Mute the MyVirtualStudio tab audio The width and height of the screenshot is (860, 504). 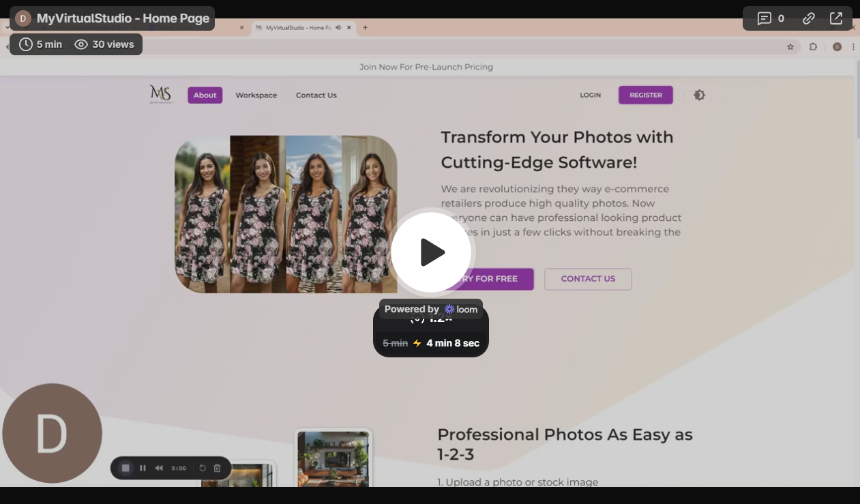339,27
